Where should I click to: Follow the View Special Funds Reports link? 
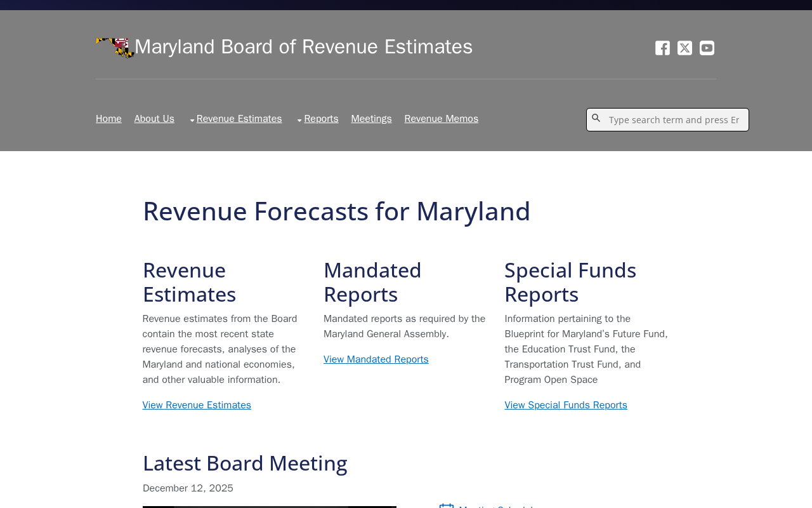tap(566, 405)
